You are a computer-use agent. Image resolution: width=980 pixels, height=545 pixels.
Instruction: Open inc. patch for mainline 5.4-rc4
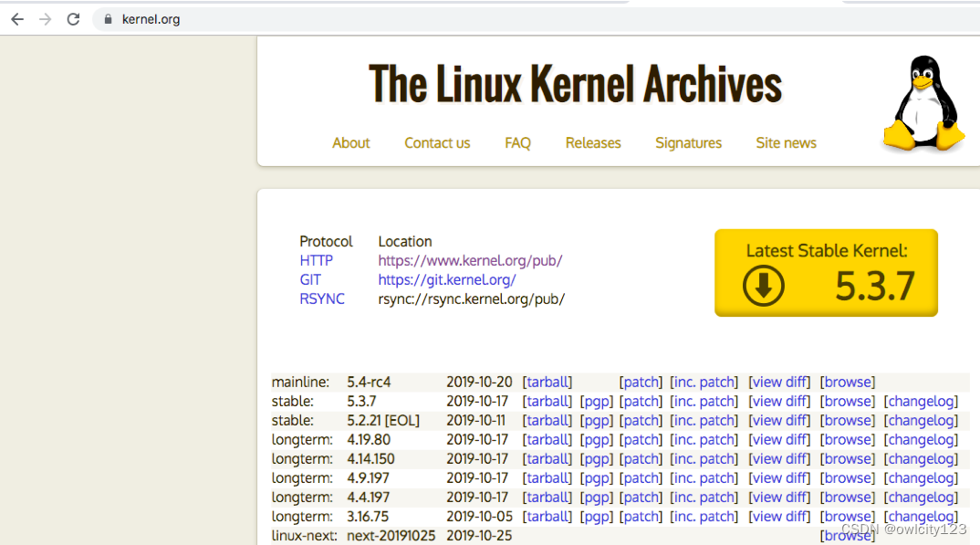(x=704, y=382)
